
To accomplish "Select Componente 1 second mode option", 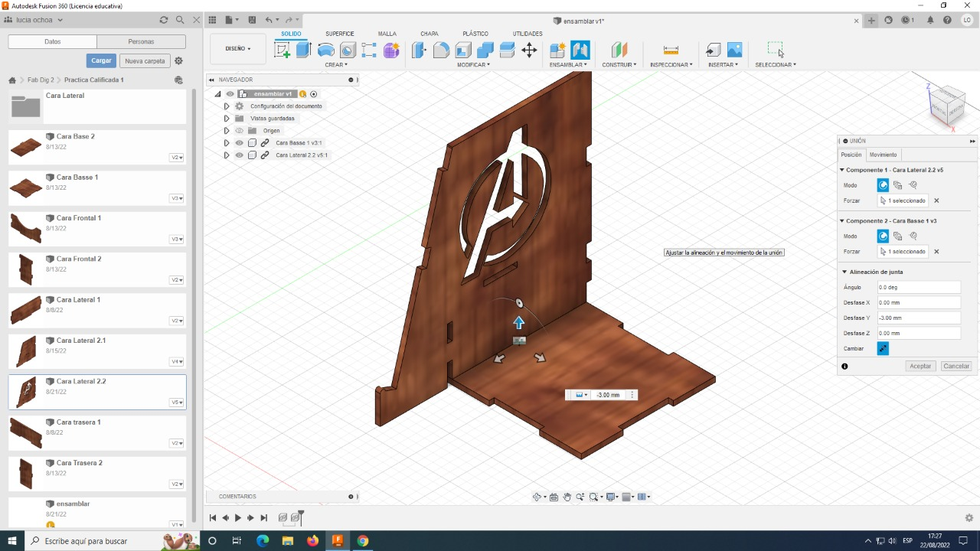I will point(898,185).
